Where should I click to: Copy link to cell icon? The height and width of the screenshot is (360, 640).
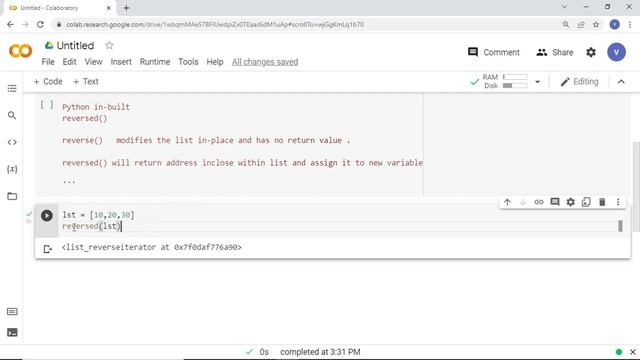pos(539,202)
